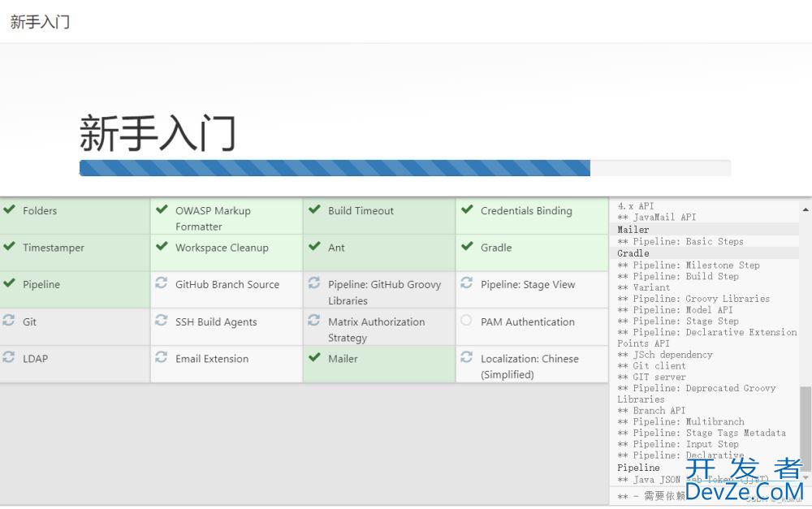Click the spinner icon next to LDAP
The image size is (812, 509).
tap(8, 356)
